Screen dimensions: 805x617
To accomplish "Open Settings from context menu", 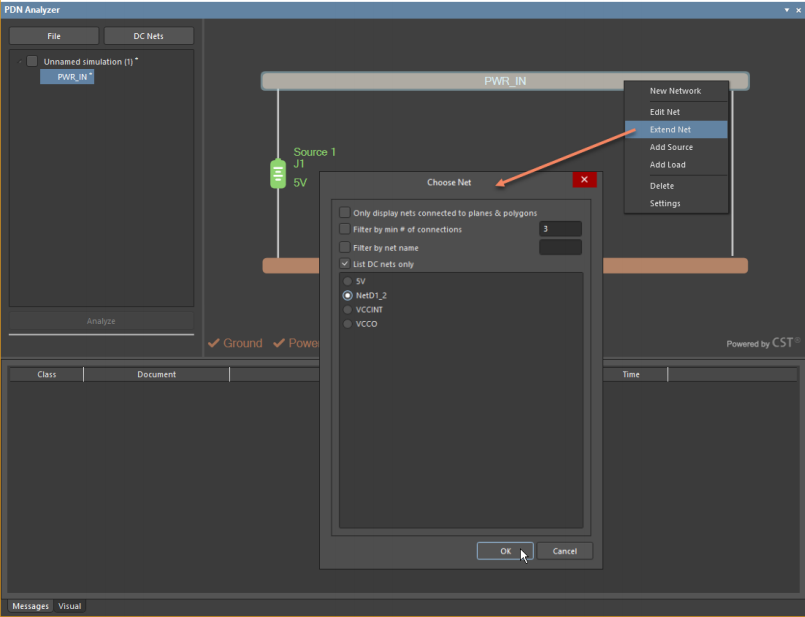I will [x=676, y=203].
